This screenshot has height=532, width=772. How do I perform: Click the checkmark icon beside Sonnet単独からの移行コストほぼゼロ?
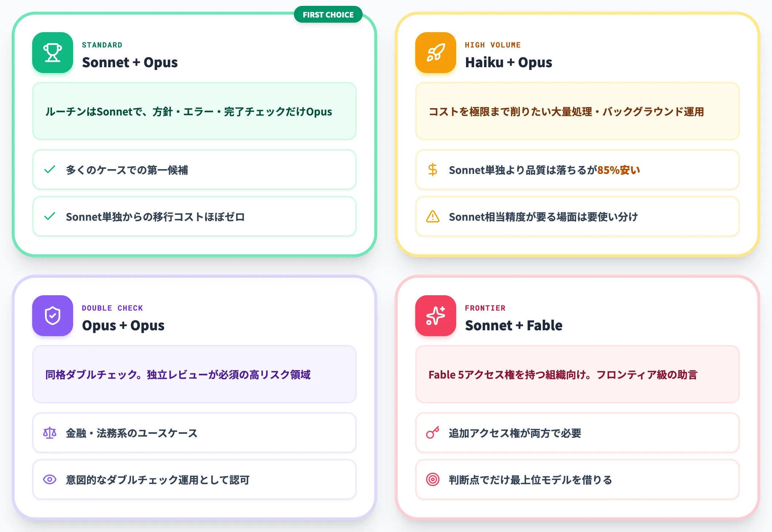(x=50, y=216)
